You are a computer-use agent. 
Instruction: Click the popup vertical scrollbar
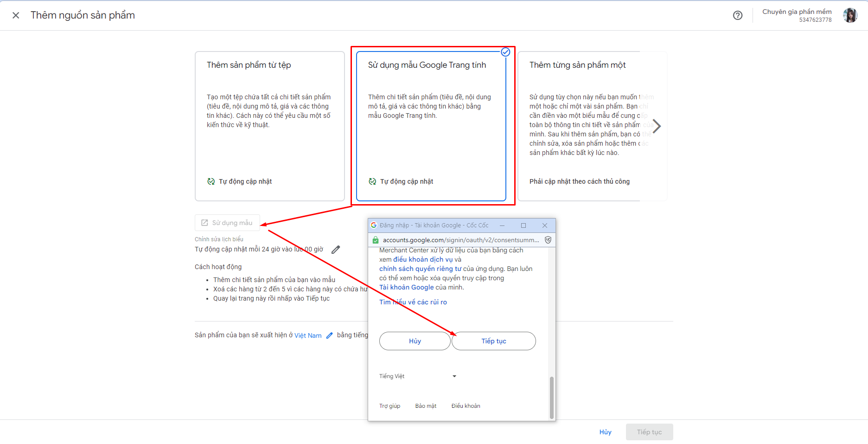click(x=551, y=398)
